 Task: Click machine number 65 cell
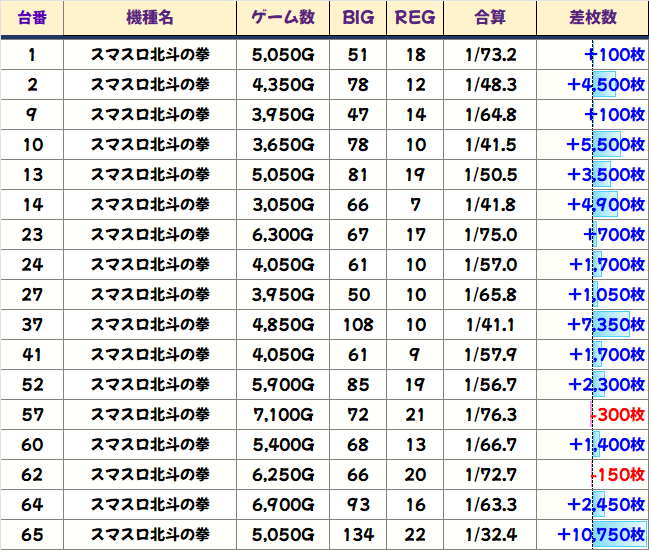[32, 535]
